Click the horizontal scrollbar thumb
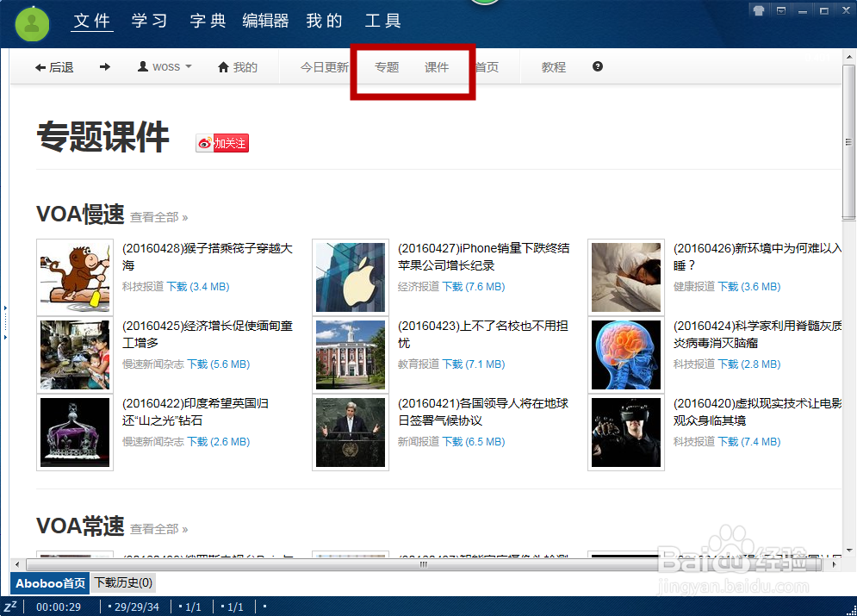This screenshot has width=857, height=616. [x=424, y=564]
